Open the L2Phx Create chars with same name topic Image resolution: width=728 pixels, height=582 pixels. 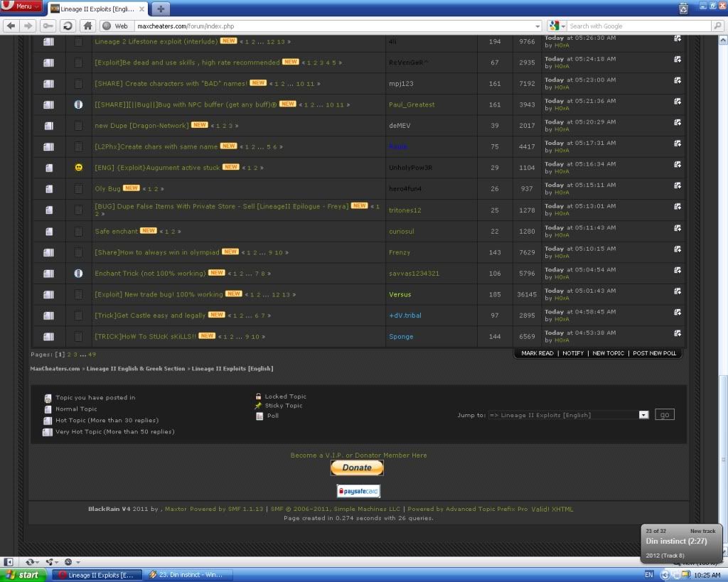[x=156, y=146]
